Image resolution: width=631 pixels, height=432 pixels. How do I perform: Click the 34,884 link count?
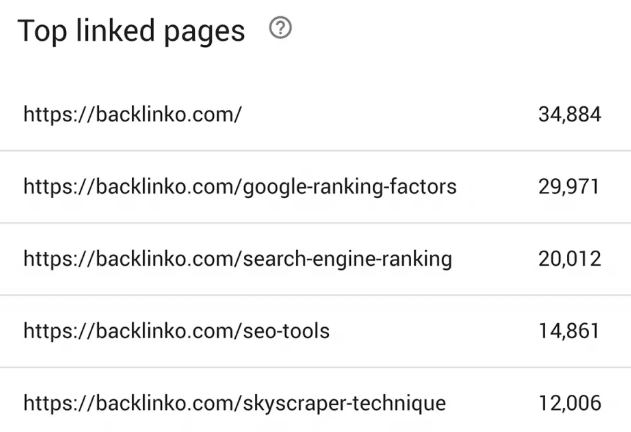click(569, 114)
